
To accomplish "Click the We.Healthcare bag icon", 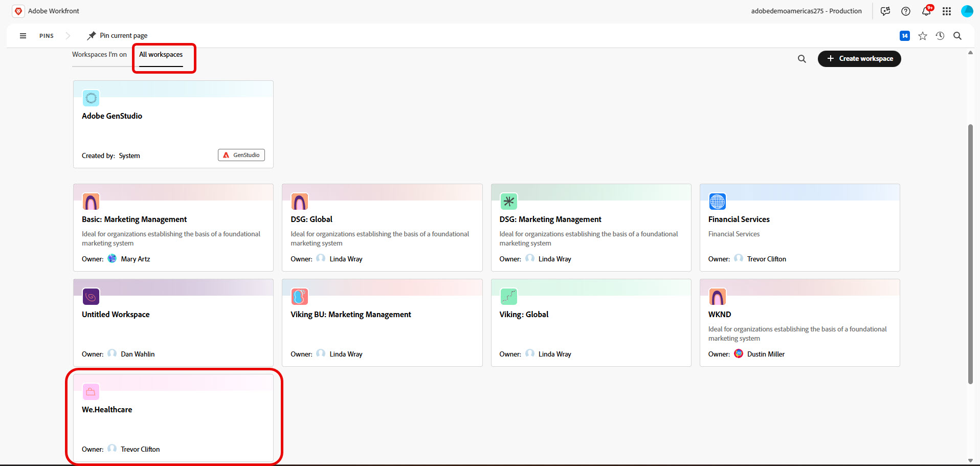I will pyautogui.click(x=91, y=392).
